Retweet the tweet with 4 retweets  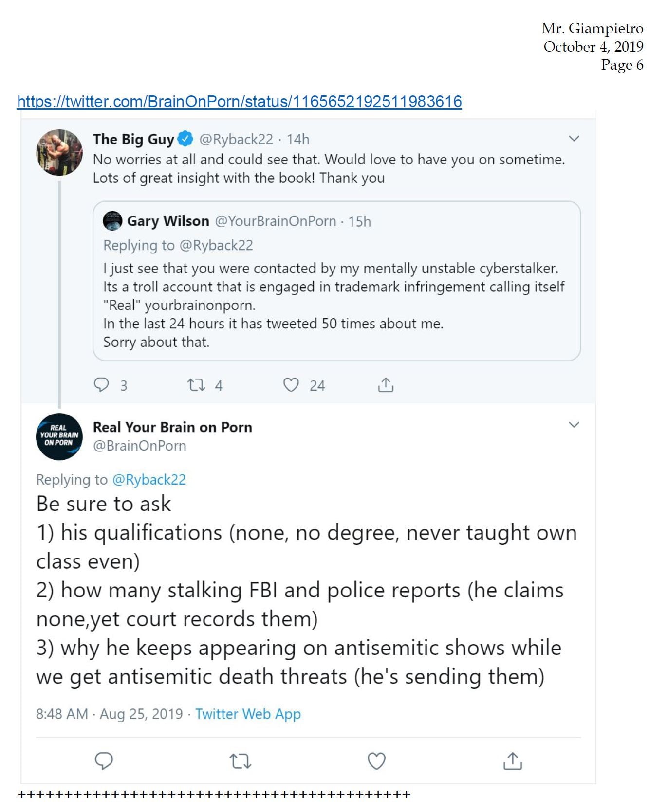pyautogui.click(x=196, y=385)
